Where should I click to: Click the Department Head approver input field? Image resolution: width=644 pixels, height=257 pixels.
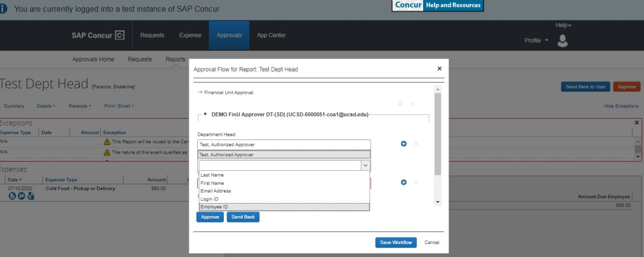click(x=284, y=145)
